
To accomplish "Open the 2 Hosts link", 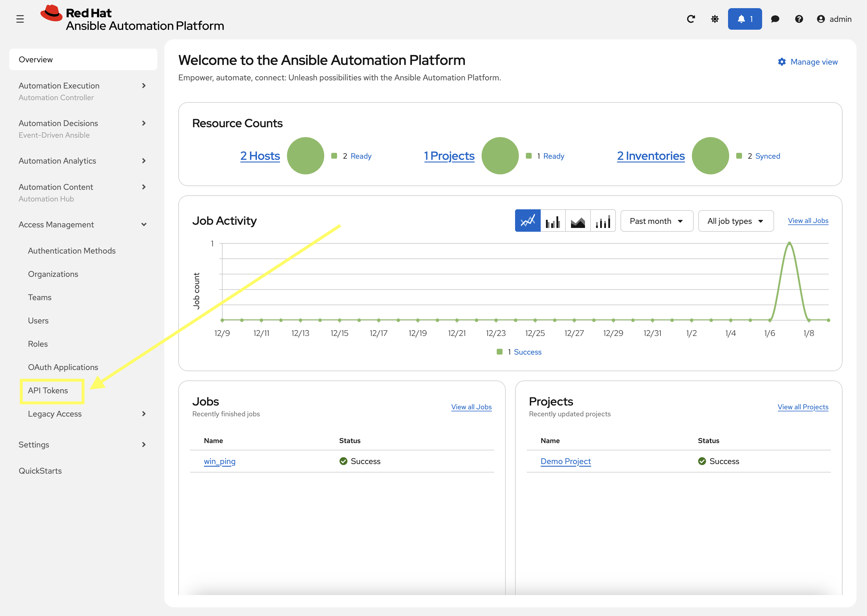I will pos(260,156).
